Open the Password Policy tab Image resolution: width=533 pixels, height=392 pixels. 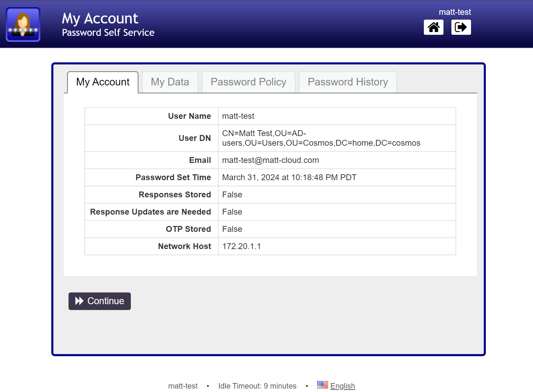pos(248,82)
